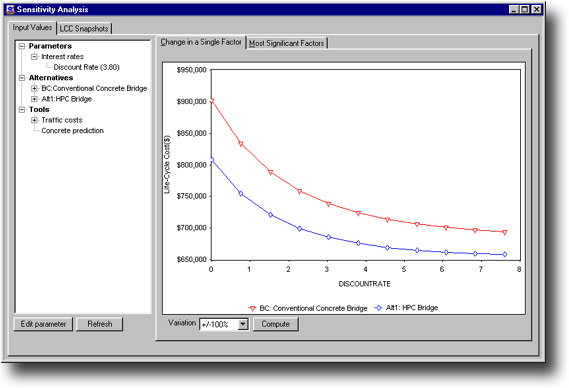Select BC:Conventional Concrete Bridge in the tree
The height and width of the screenshot is (388, 569).
pyautogui.click(x=94, y=88)
